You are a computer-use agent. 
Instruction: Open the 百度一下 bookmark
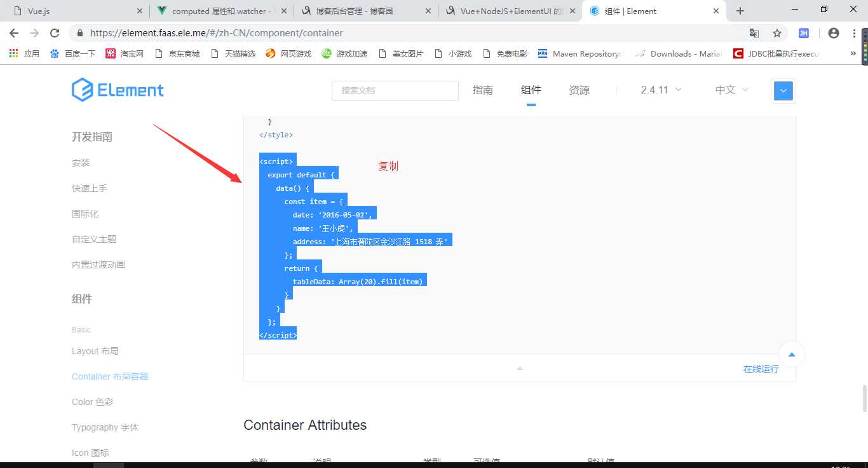click(72, 53)
